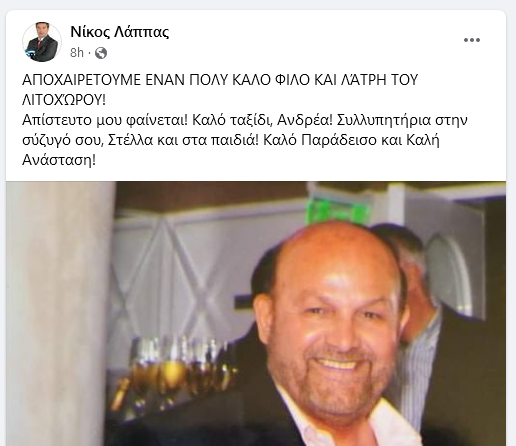Open the three-dot post options menu

click(x=472, y=40)
